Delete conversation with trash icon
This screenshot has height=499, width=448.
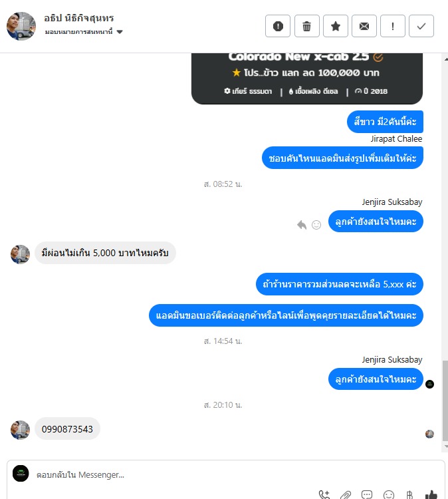tap(306, 26)
